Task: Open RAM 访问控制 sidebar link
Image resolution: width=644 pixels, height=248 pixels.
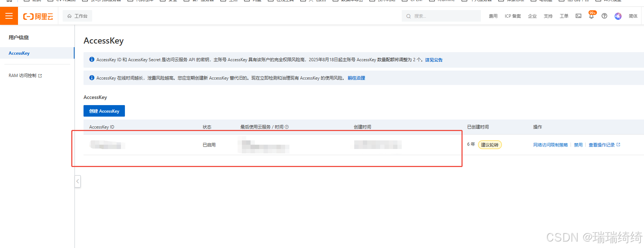Action: click(x=25, y=76)
